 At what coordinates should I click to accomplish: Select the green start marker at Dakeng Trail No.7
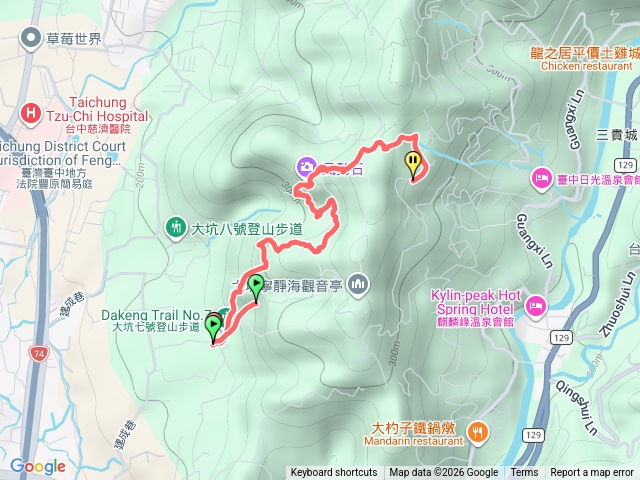pos(213,329)
